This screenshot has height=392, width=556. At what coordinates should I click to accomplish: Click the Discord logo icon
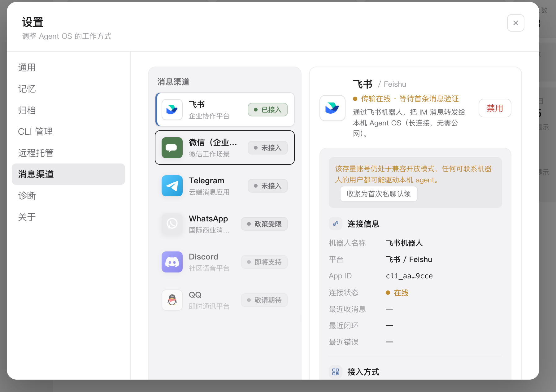click(x=172, y=262)
